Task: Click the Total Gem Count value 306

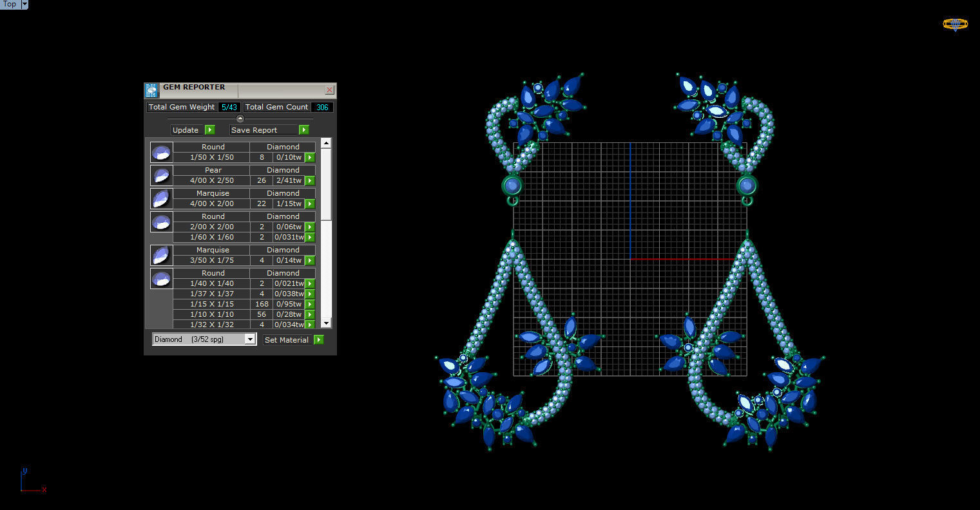Action: click(322, 107)
